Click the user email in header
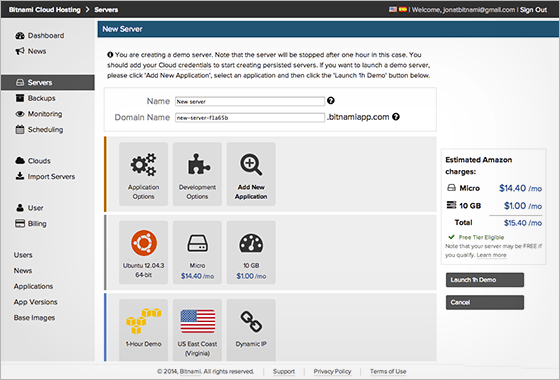The image size is (560, 380). (479, 10)
